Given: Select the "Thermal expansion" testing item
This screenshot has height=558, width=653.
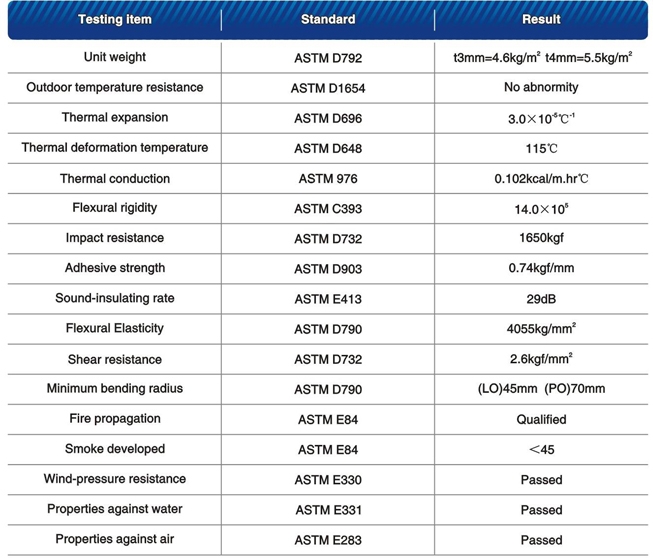Looking at the screenshot, I should 115,117.
